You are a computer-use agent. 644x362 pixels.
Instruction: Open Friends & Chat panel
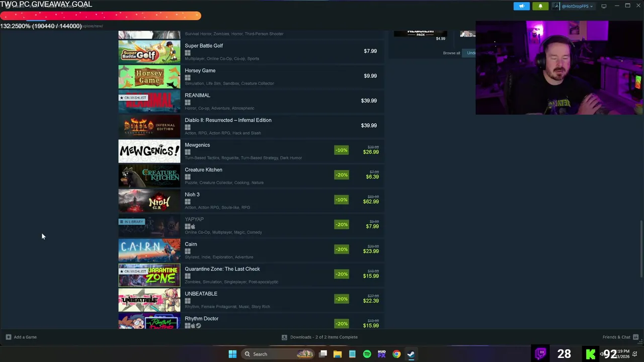pos(620,337)
